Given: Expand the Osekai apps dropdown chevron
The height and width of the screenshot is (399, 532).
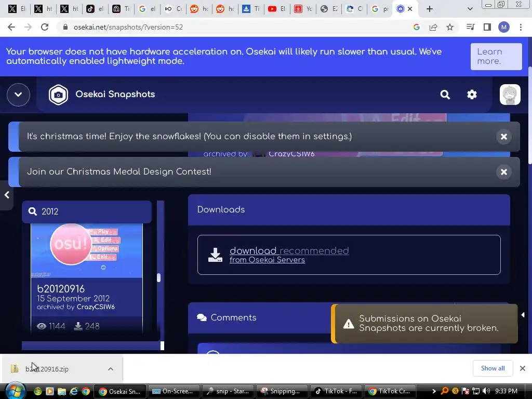Looking at the screenshot, I should [x=18, y=95].
